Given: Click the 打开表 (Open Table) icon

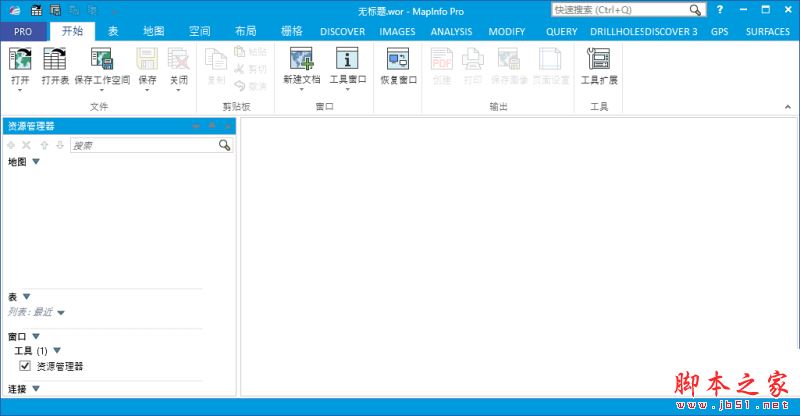Looking at the screenshot, I should tap(55, 59).
